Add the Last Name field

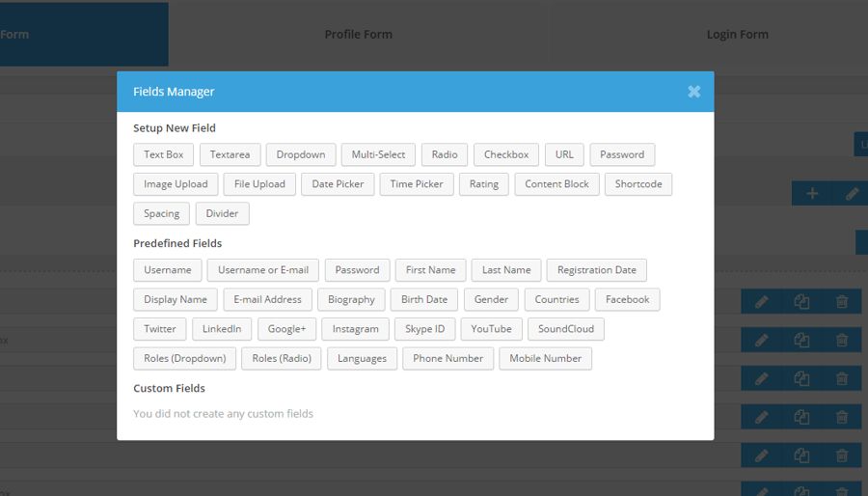(x=506, y=270)
